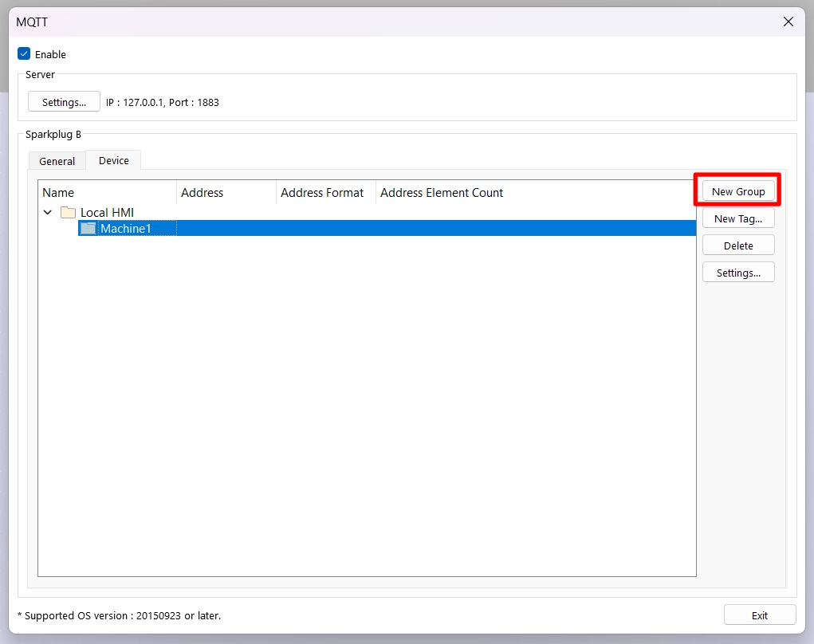Select the Machine1 device row
The image size is (814, 644).
click(128, 228)
